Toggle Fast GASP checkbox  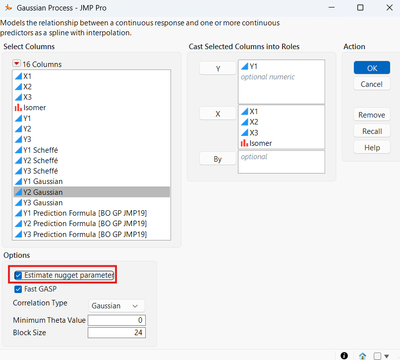pos(18,289)
